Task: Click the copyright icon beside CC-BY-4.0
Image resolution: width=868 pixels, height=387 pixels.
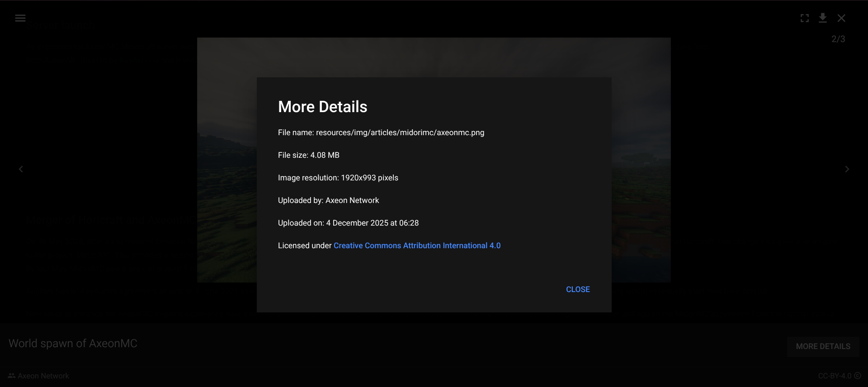Action: [x=857, y=376]
